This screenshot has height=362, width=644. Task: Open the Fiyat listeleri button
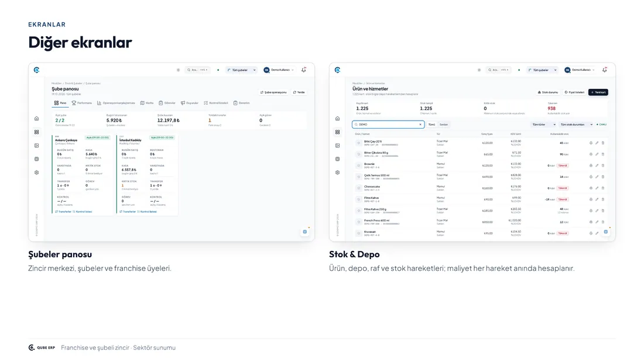pyautogui.click(x=574, y=92)
